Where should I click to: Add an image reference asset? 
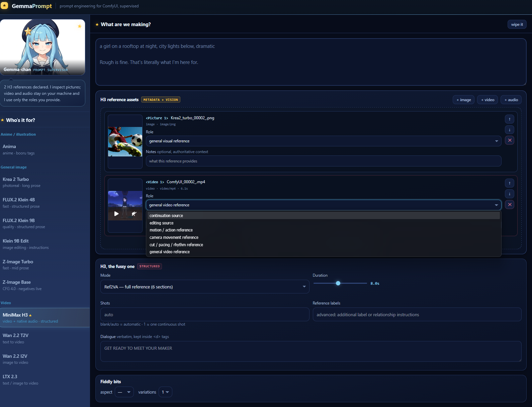[463, 100]
